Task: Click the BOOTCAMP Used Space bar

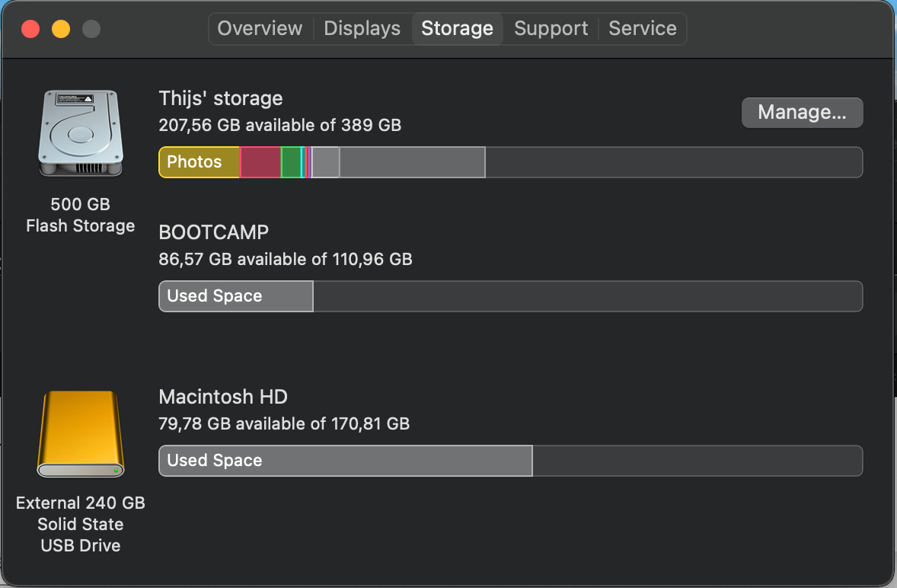Action: tap(235, 296)
